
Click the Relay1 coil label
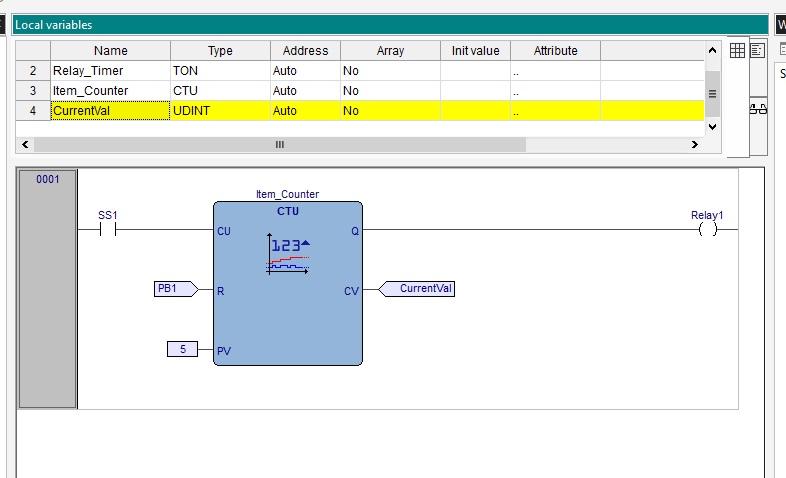(x=707, y=215)
